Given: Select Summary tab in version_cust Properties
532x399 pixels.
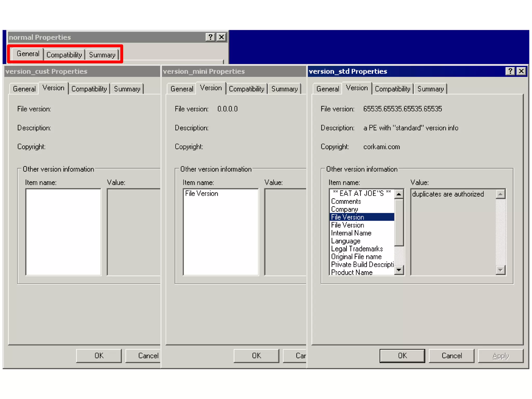Looking at the screenshot, I should (127, 89).
